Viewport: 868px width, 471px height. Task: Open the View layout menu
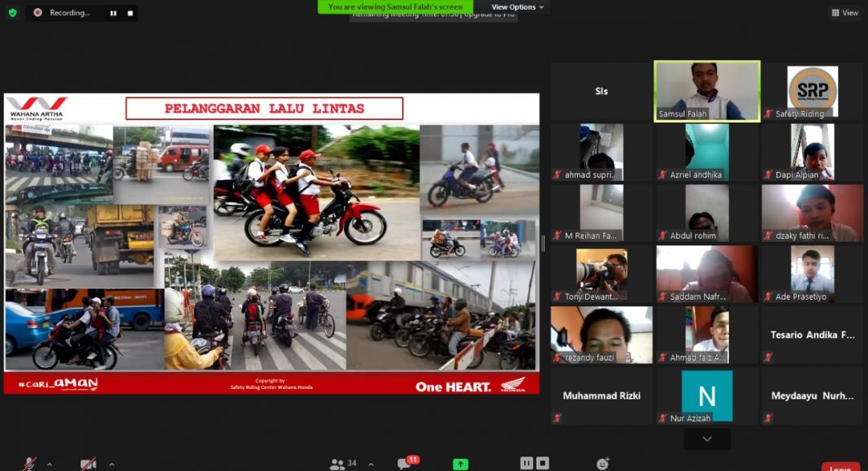point(845,12)
